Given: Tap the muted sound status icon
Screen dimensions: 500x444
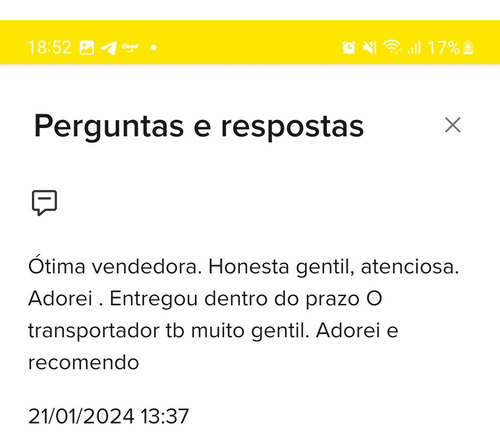Looking at the screenshot, I should (x=370, y=47).
